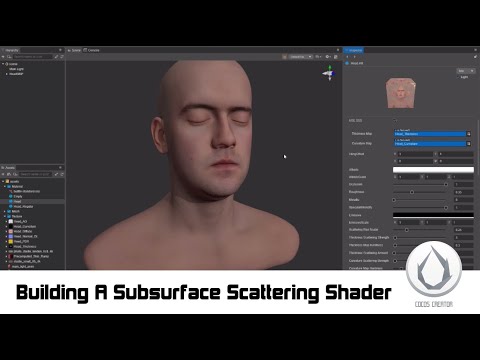Refresh the Assets panel

coord(62,174)
